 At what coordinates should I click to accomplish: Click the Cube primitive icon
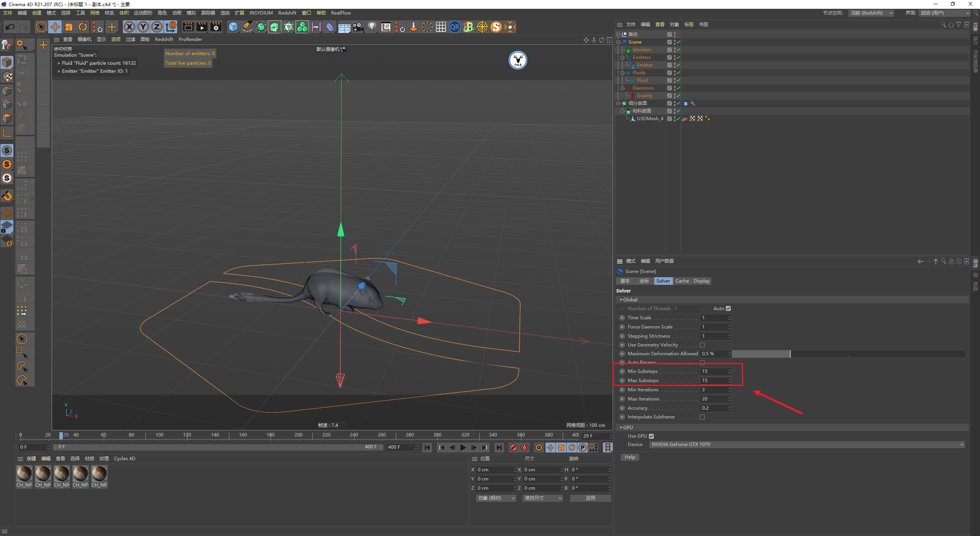(x=233, y=27)
